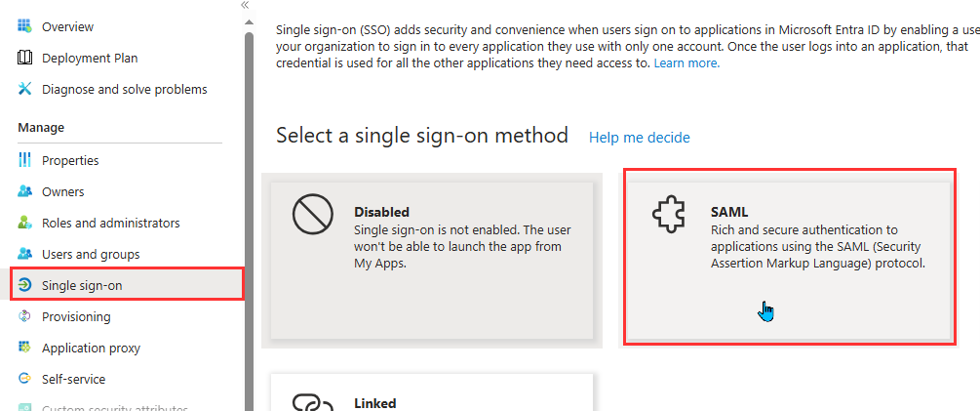Click the Roles and administrators icon

(24, 223)
